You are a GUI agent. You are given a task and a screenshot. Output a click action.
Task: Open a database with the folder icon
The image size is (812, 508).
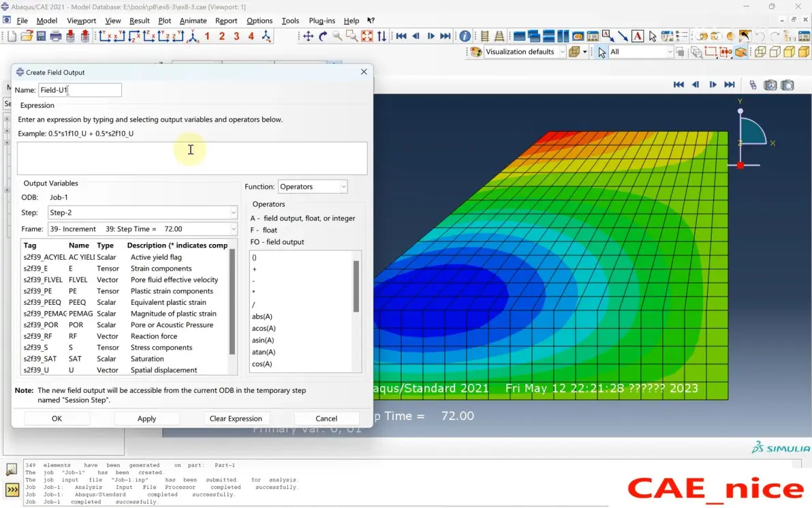pos(27,36)
